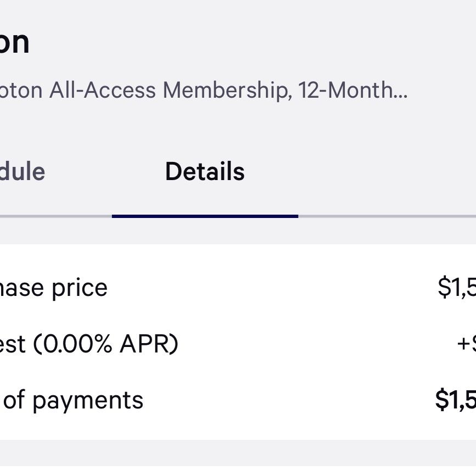Image resolution: width=476 pixels, height=476 pixels.
Task: Click the word "price" in the first row
Action: coord(80,289)
